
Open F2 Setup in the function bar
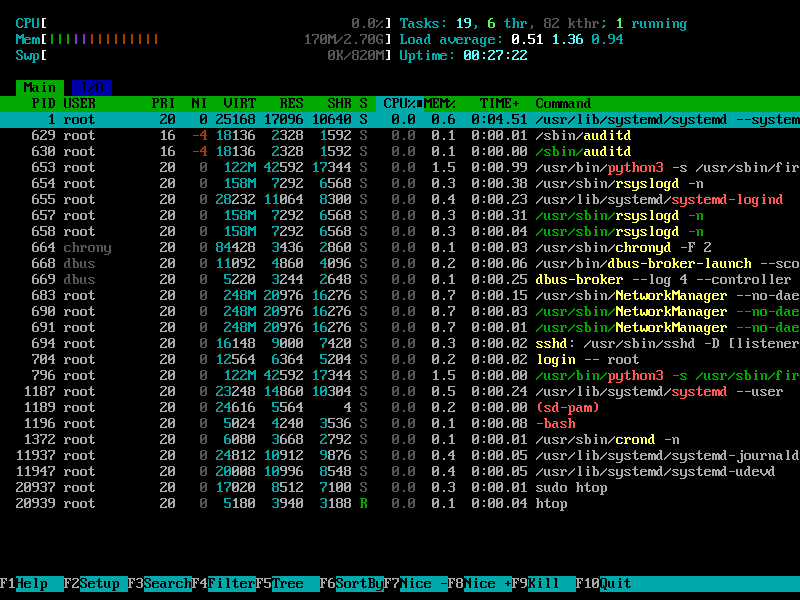(x=95, y=584)
